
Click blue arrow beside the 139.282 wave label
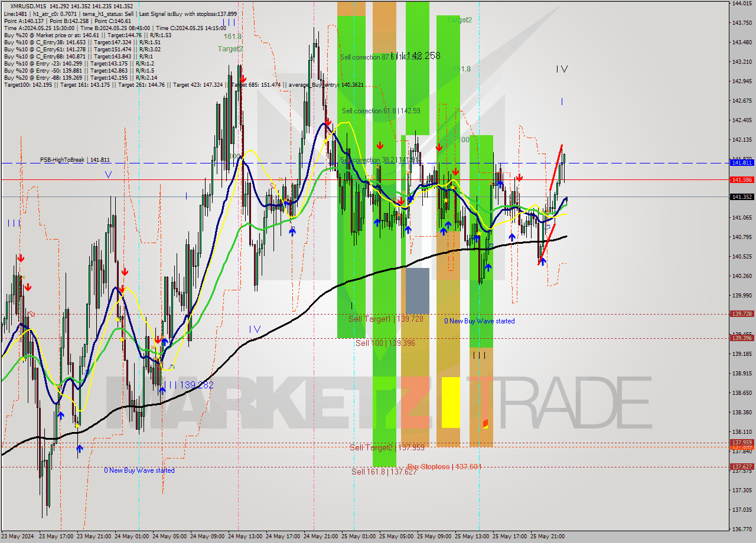(x=162, y=390)
